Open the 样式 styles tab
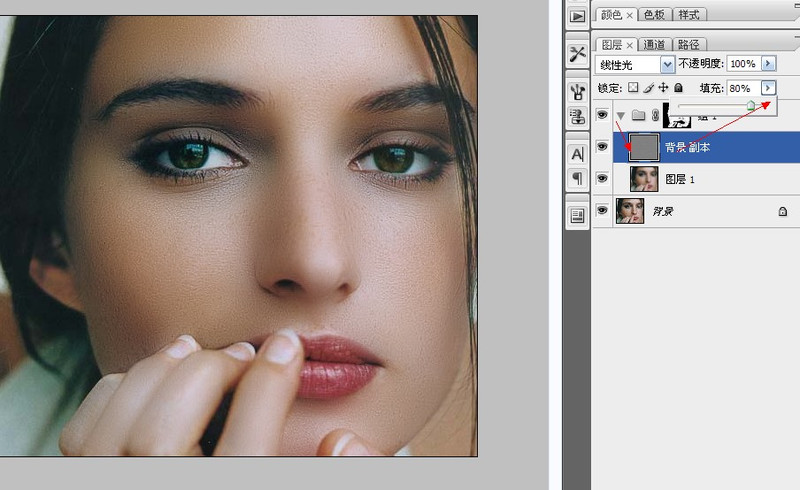 pyautogui.click(x=688, y=15)
